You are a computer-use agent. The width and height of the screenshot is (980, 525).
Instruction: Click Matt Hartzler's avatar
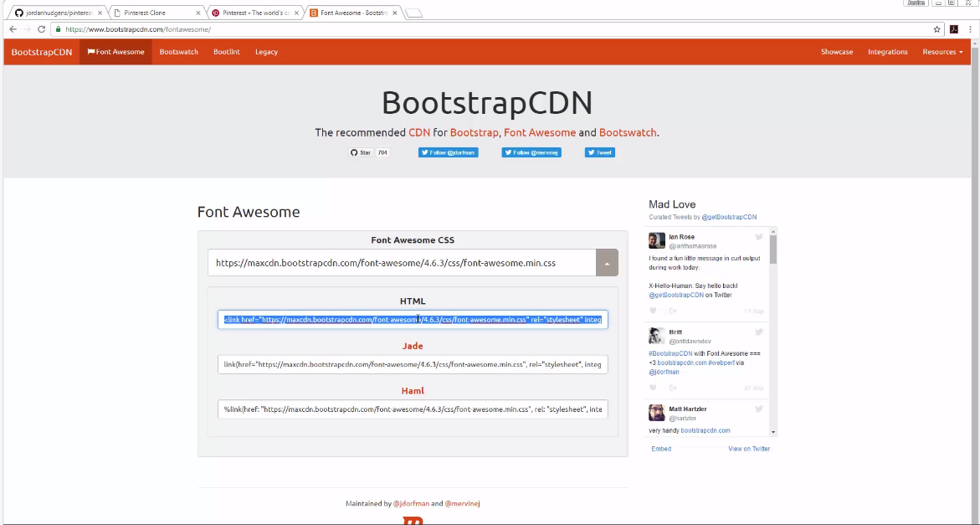point(656,413)
